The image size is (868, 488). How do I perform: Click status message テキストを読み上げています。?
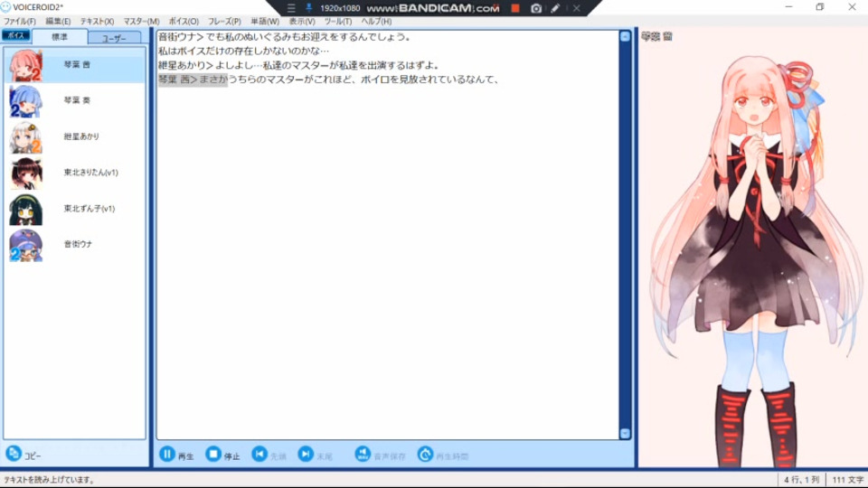49,480
